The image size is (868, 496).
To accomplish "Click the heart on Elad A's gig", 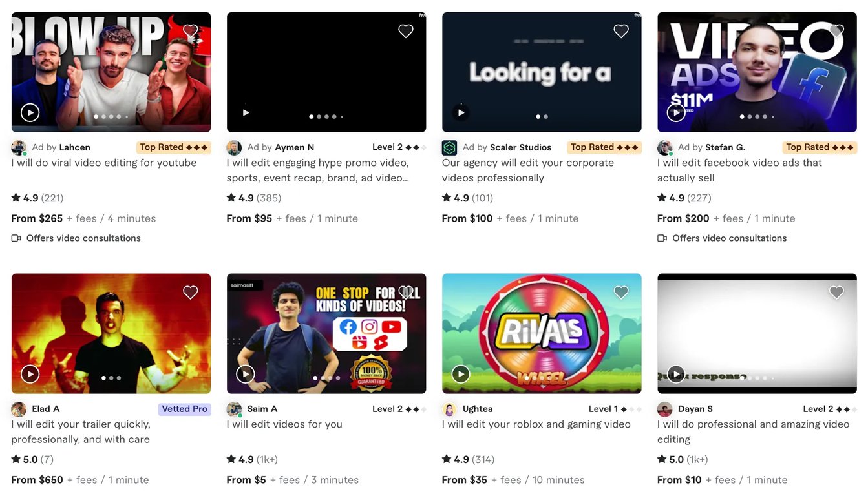I will [191, 293].
